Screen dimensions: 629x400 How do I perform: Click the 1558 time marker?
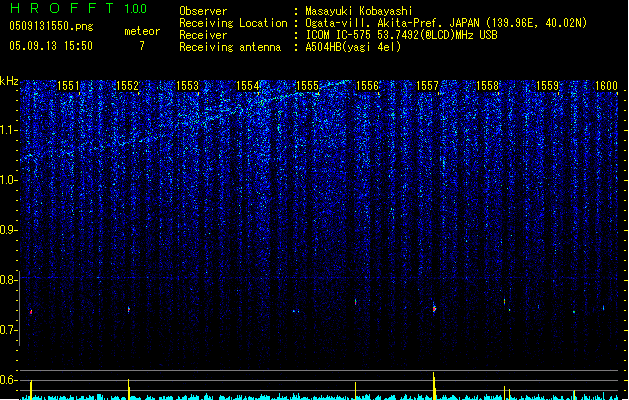[487, 85]
